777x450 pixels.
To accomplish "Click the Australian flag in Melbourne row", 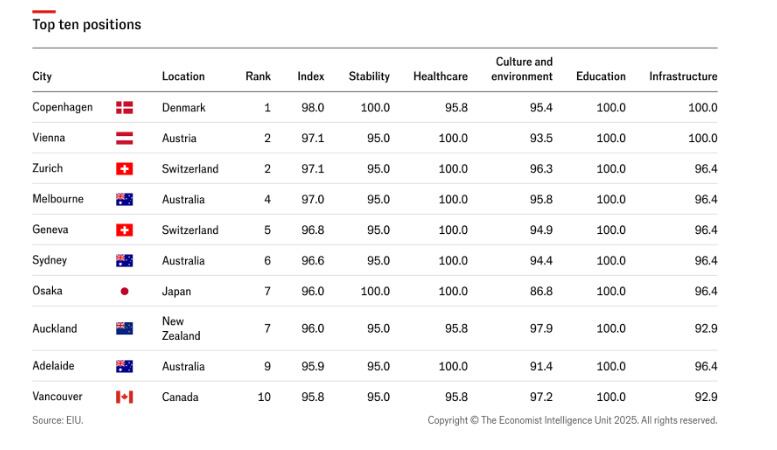I will [124, 200].
